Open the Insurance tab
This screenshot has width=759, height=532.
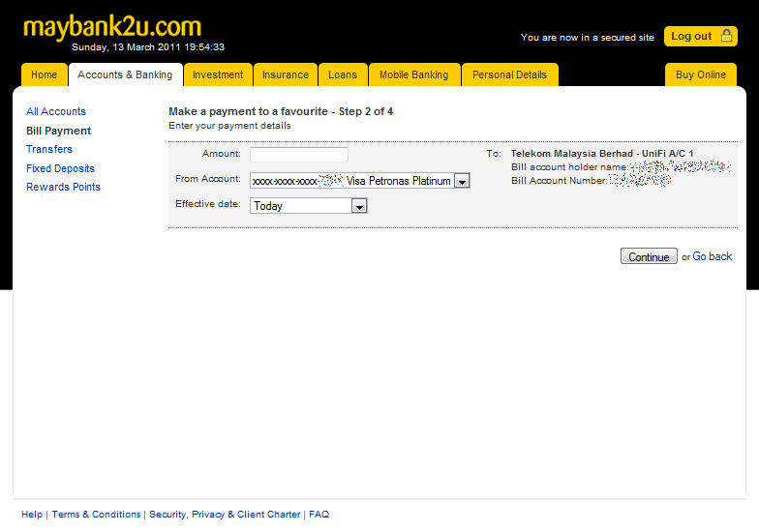(x=285, y=75)
